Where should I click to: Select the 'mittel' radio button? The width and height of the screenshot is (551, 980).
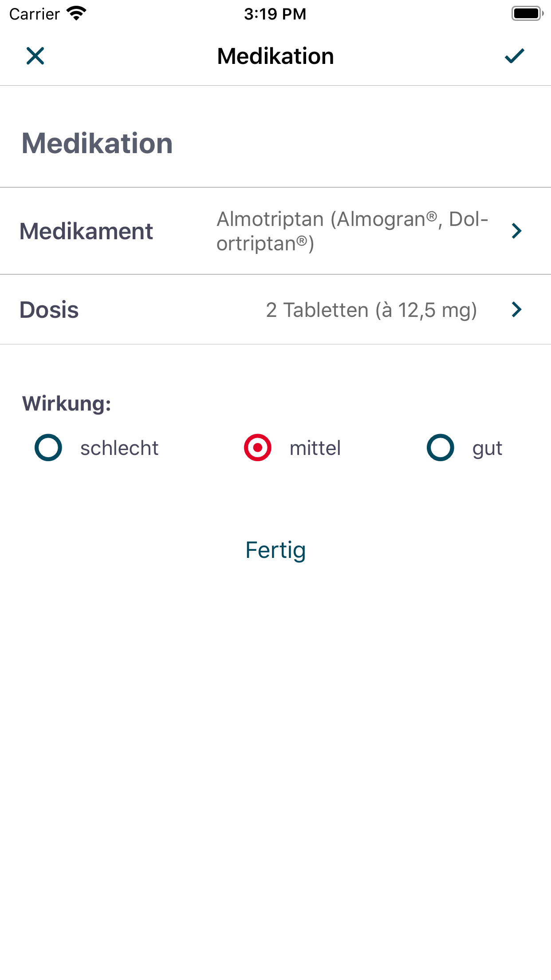(x=258, y=447)
